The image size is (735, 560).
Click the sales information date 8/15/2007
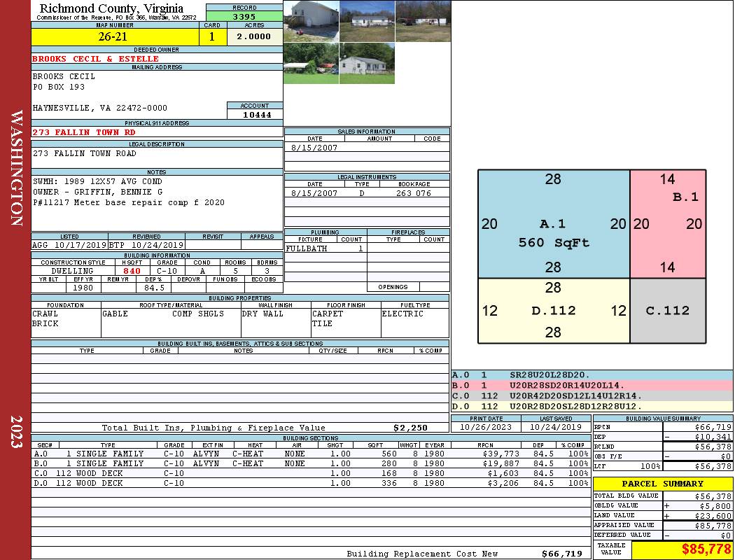[x=314, y=148]
